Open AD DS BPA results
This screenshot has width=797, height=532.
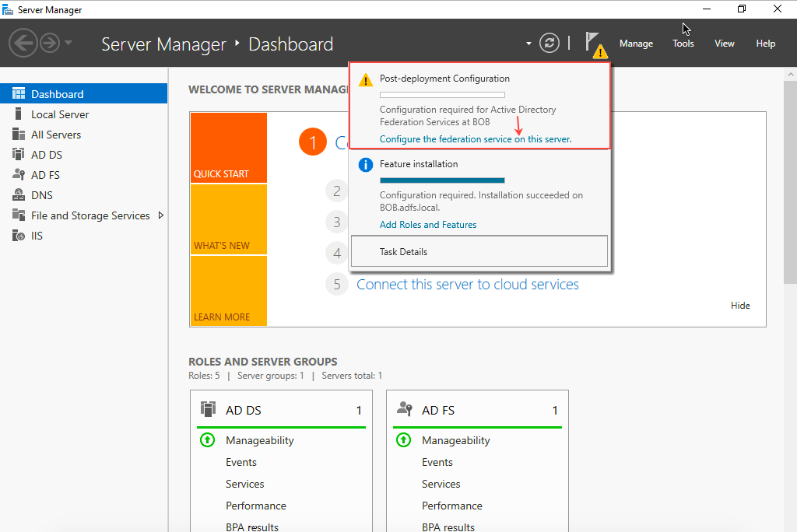point(252,527)
